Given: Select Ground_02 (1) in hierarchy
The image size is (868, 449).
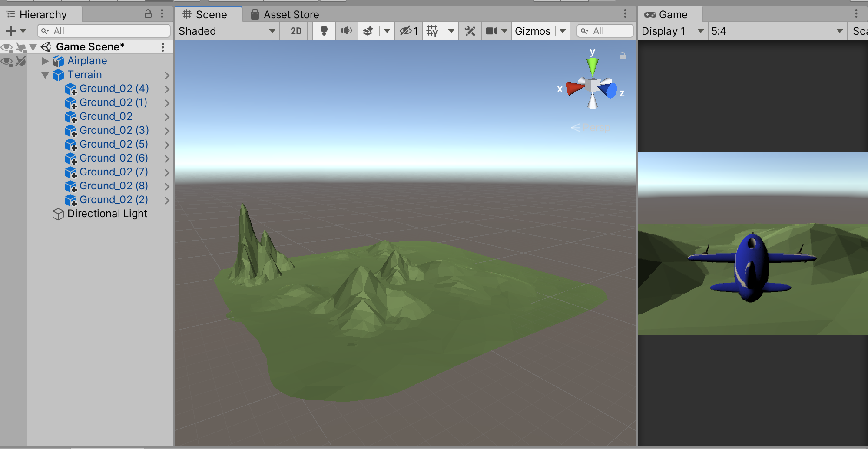Looking at the screenshot, I should 113,102.
